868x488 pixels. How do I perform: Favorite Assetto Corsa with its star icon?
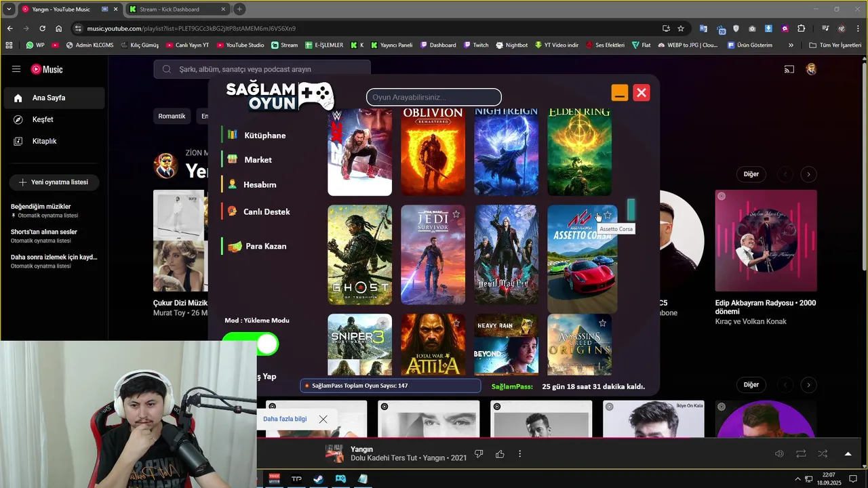click(x=608, y=215)
